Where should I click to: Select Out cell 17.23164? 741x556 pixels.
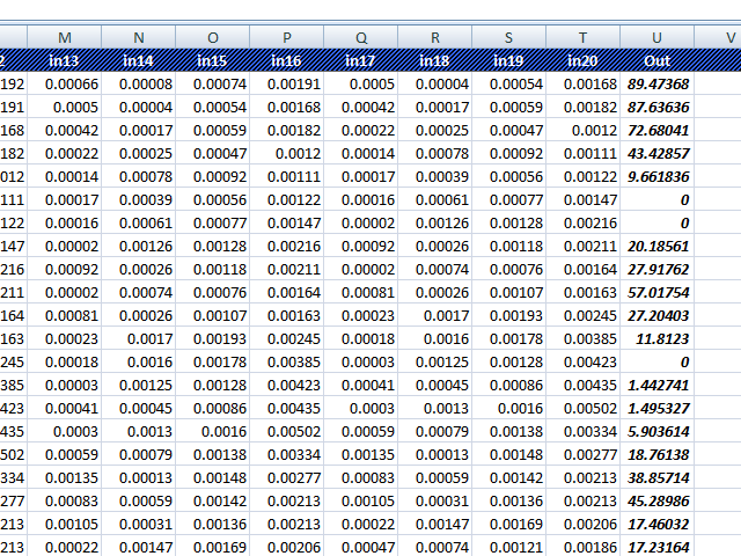point(657,547)
